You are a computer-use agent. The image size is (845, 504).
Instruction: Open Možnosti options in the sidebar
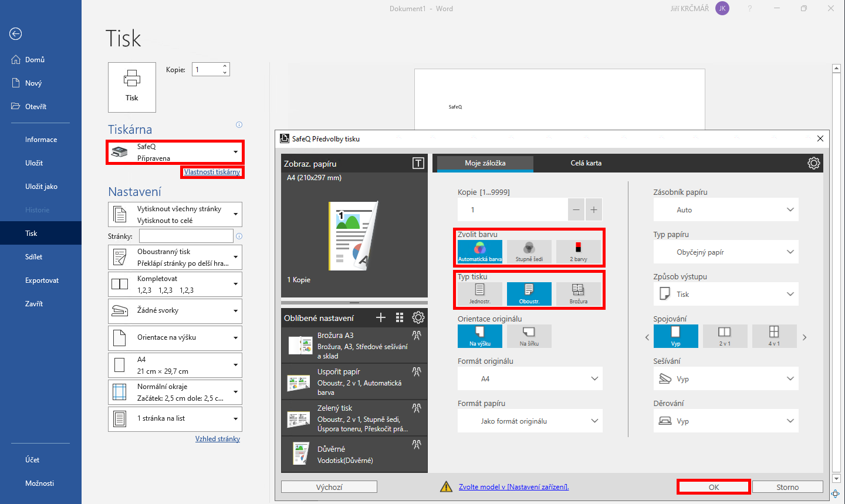click(40, 483)
